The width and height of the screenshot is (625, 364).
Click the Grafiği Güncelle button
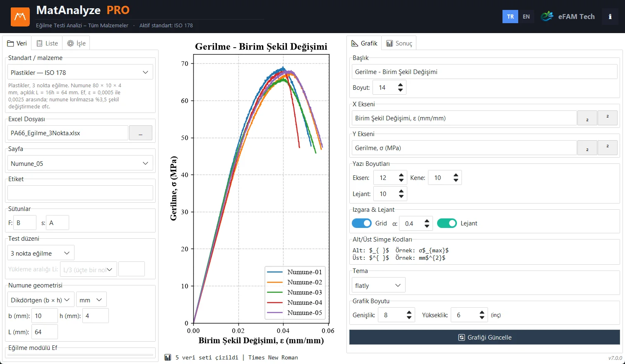[485, 338]
